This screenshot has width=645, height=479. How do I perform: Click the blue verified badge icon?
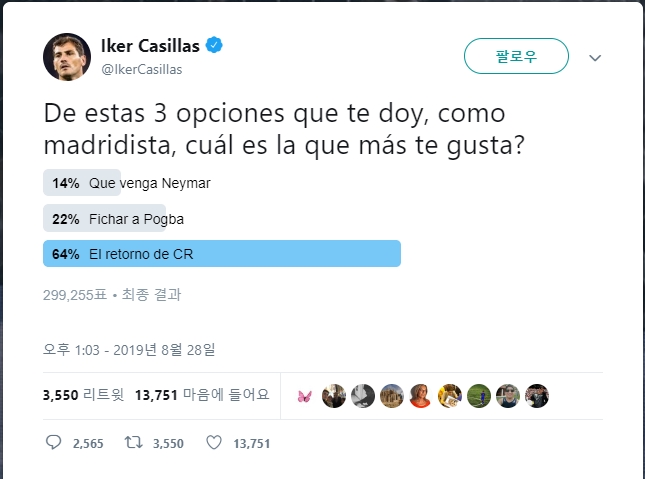(x=214, y=45)
